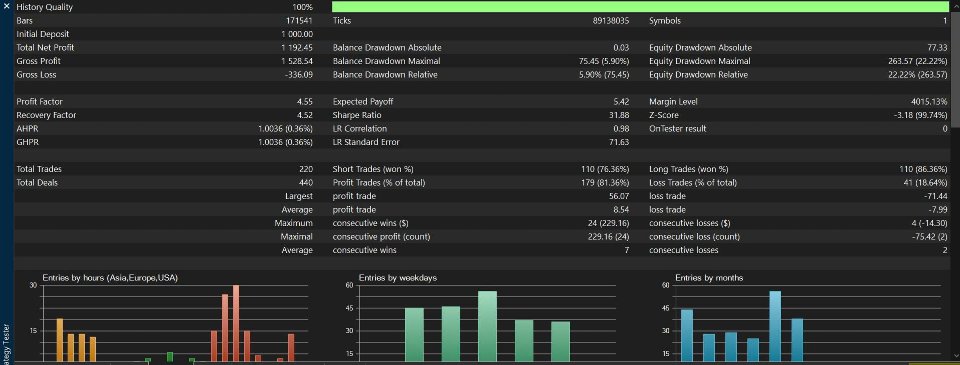Click the Margin Level value 4015.13%
This screenshot has width=960, height=365.
(x=929, y=102)
